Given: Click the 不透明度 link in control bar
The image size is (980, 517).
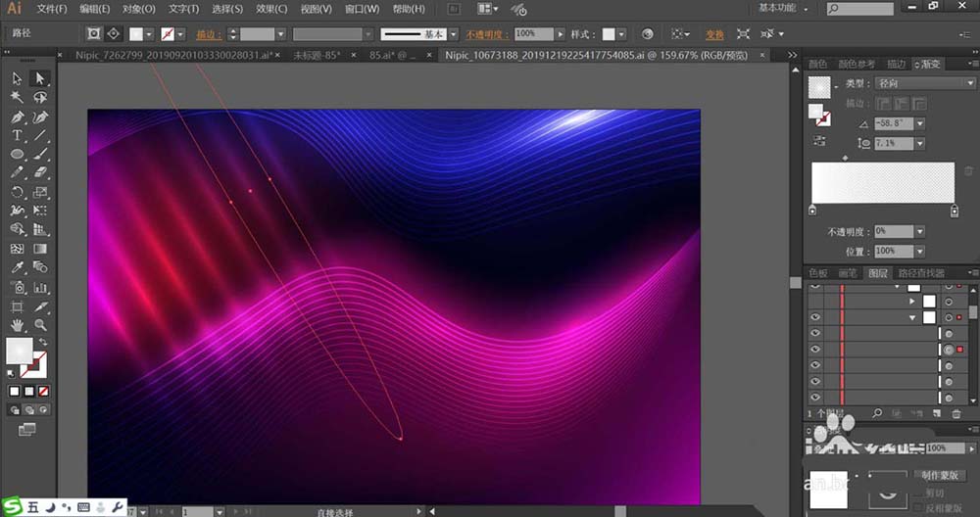Looking at the screenshot, I should [x=481, y=33].
